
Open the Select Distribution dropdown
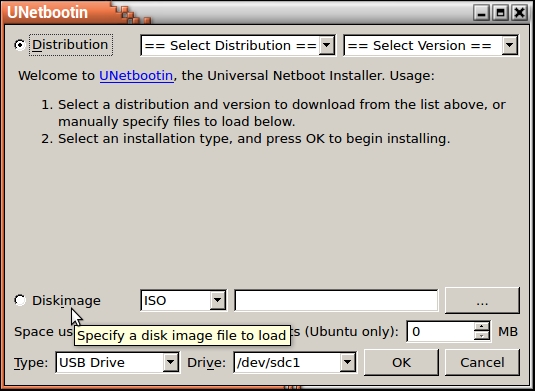(x=238, y=45)
